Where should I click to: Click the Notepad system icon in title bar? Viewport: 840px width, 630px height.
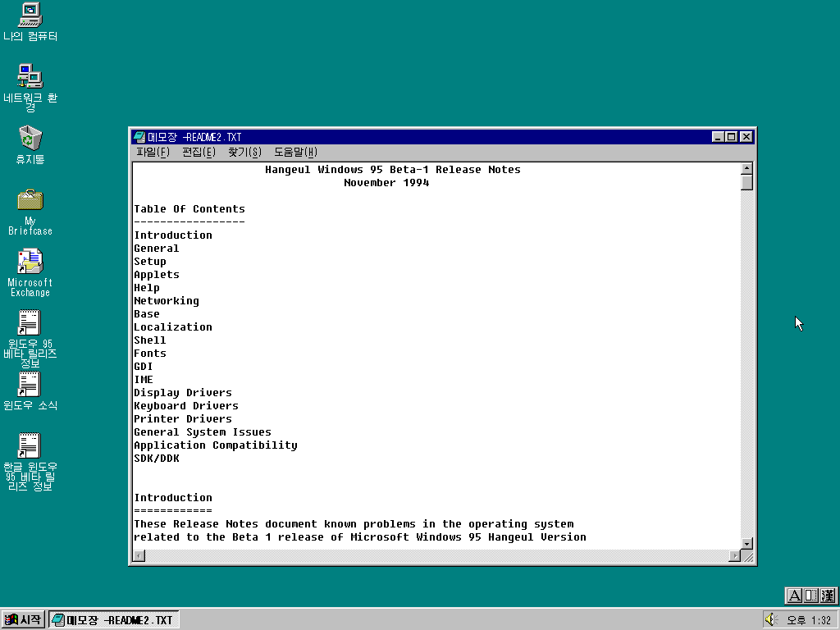pyautogui.click(x=139, y=137)
